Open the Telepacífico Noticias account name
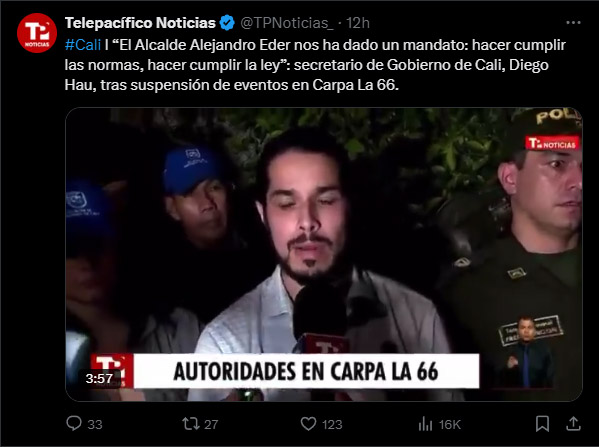The image size is (599, 447). (x=140, y=23)
